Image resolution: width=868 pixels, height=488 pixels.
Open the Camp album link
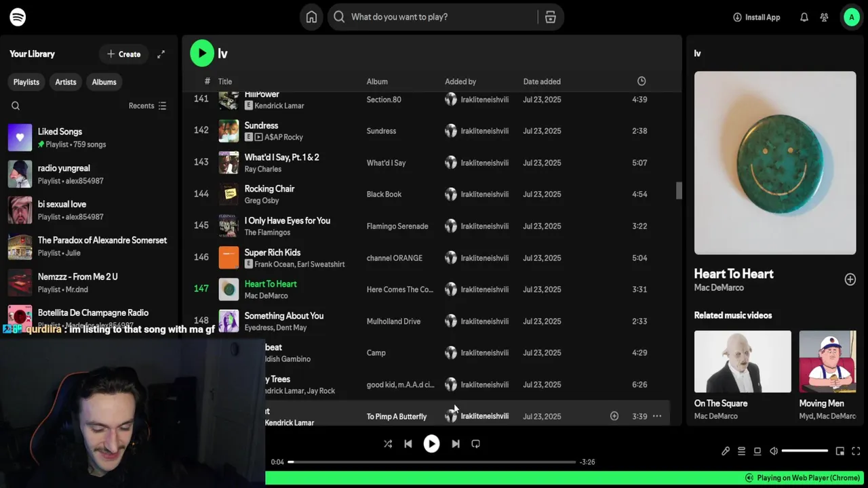coord(376,353)
